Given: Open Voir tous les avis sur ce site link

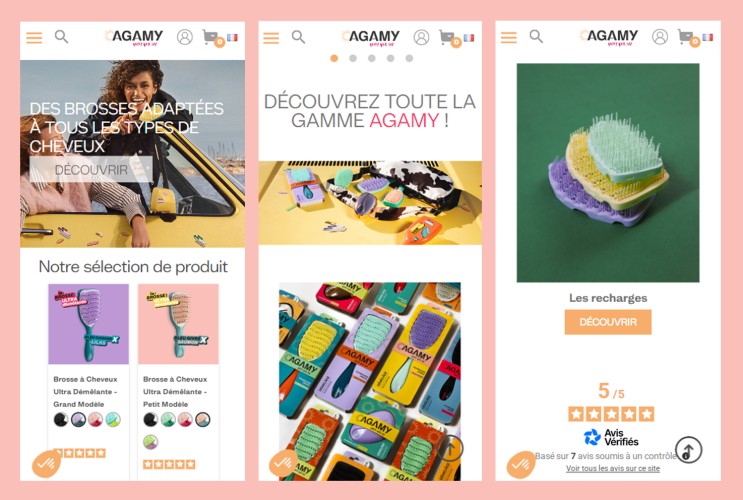Looking at the screenshot, I should click(x=613, y=468).
